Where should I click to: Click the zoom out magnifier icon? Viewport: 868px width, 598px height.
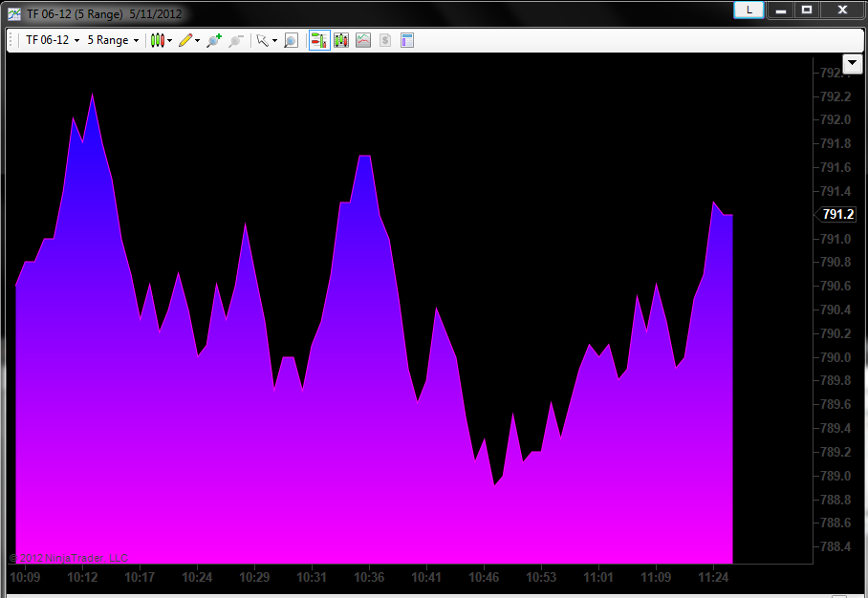[236, 40]
